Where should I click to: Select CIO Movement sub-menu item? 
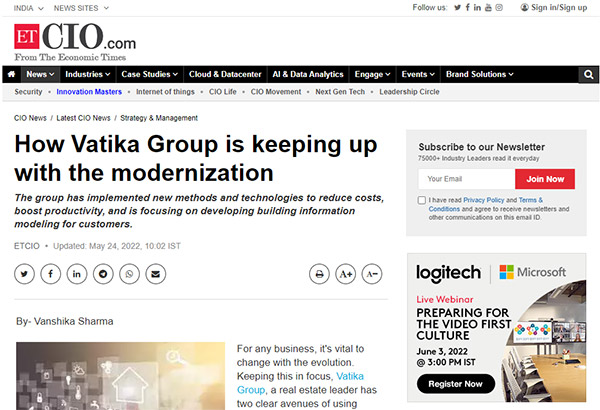276,92
